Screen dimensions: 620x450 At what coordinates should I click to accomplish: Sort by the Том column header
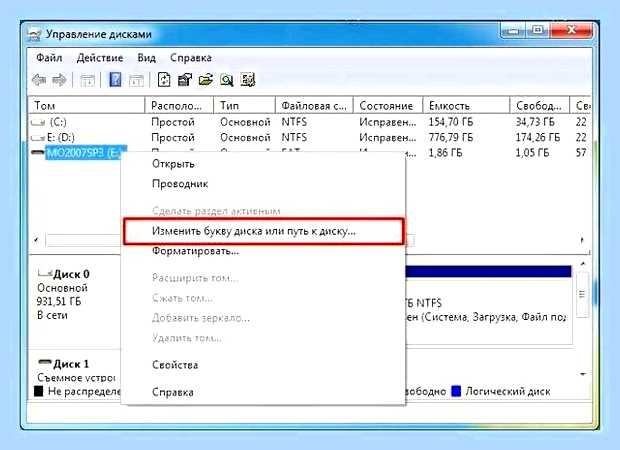click(86, 106)
